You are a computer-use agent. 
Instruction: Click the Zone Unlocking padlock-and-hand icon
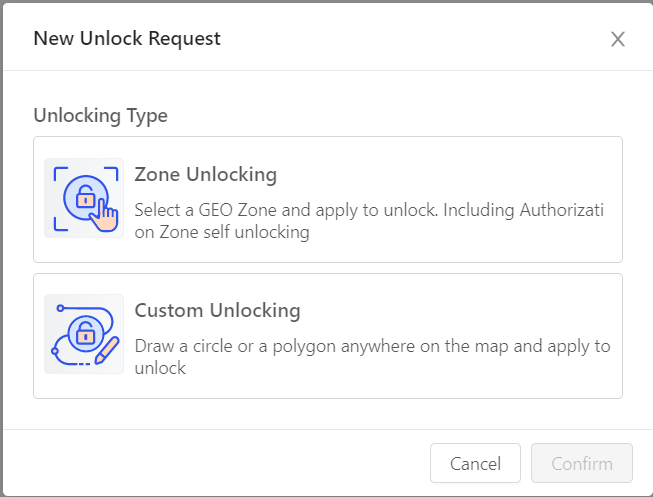click(x=84, y=198)
